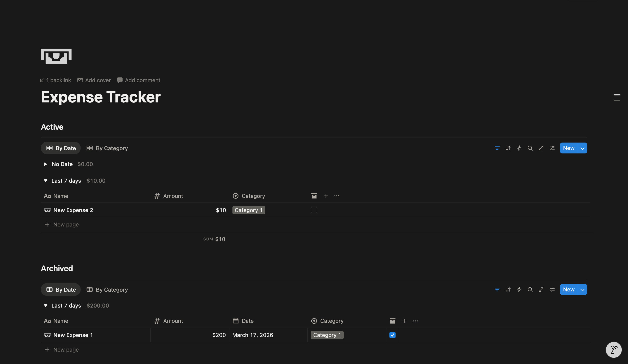
Task: Add a property column in Active table
Action: pyautogui.click(x=326, y=196)
